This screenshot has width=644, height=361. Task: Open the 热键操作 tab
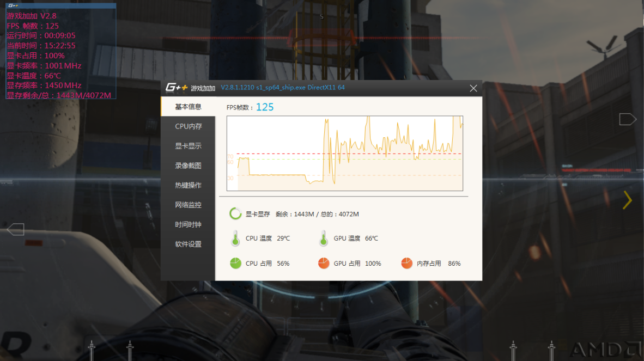(188, 186)
